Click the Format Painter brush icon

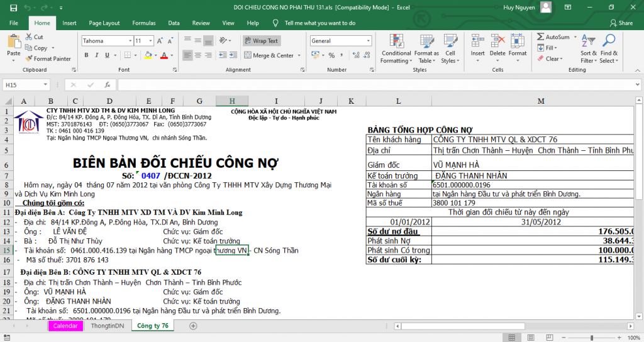click(29, 58)
